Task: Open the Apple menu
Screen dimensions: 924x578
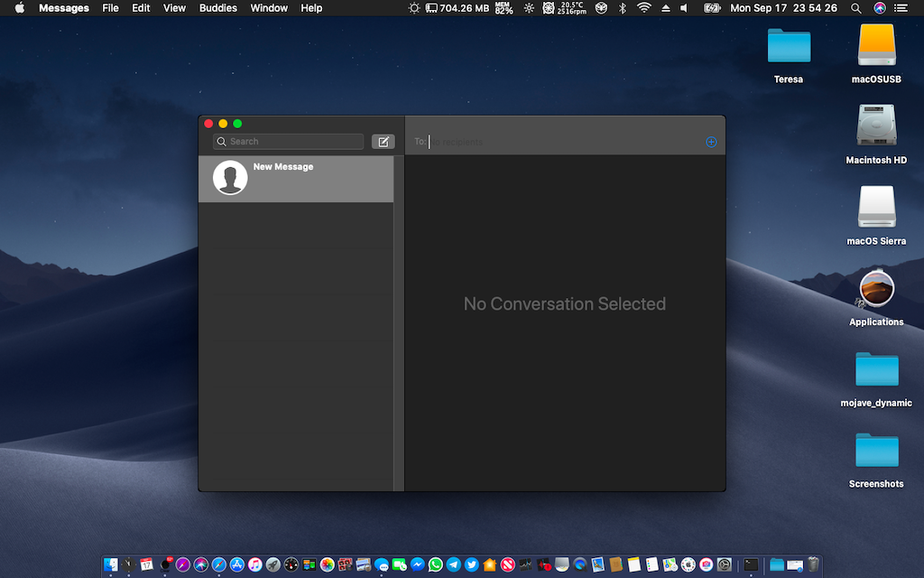Action: [x=20, y=7]
